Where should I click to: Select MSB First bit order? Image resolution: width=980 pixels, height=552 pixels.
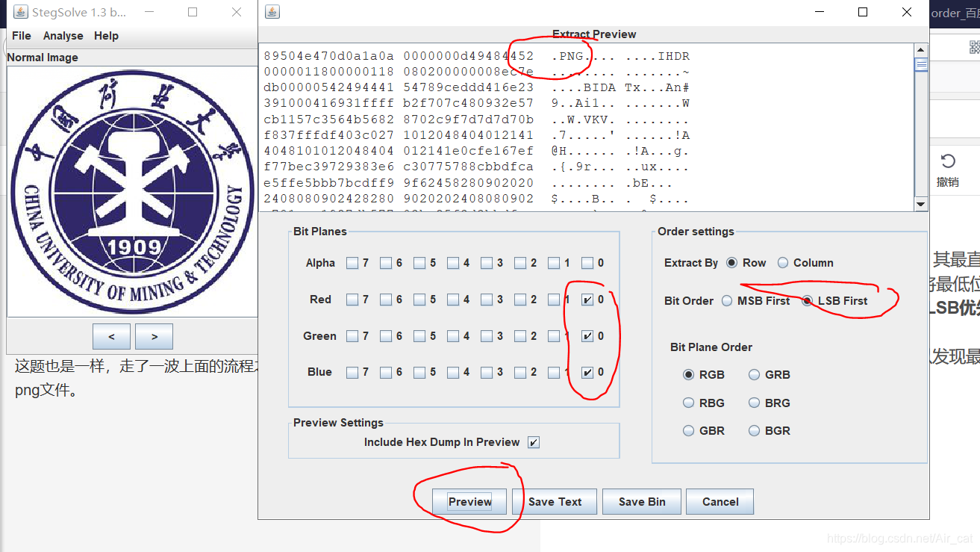(x=727, y=301)
